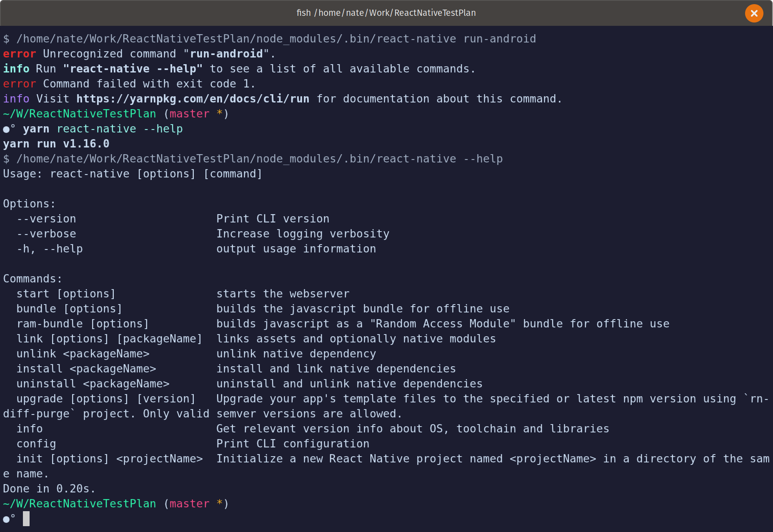The width and height of the screenshot is (773, 532).
Task: Click the terminal cursor block at the prompt
Action: pos(26,519)
